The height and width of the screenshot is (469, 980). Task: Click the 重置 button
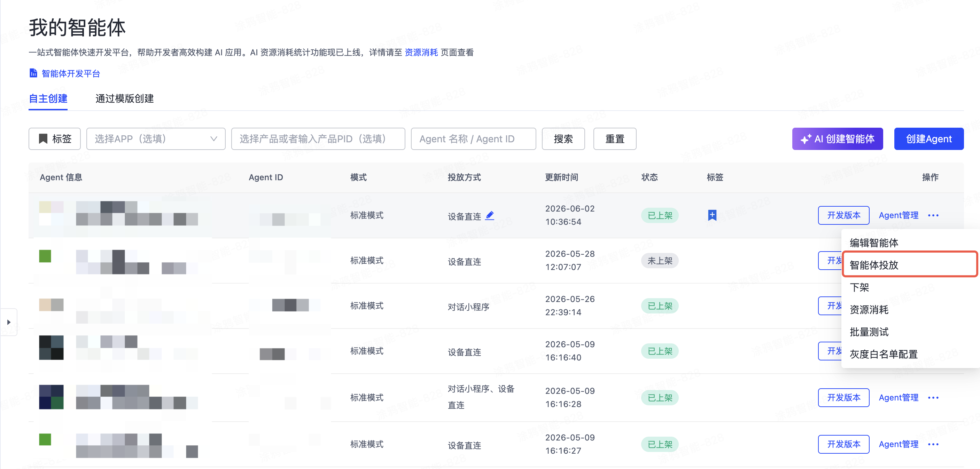[615, 139]
